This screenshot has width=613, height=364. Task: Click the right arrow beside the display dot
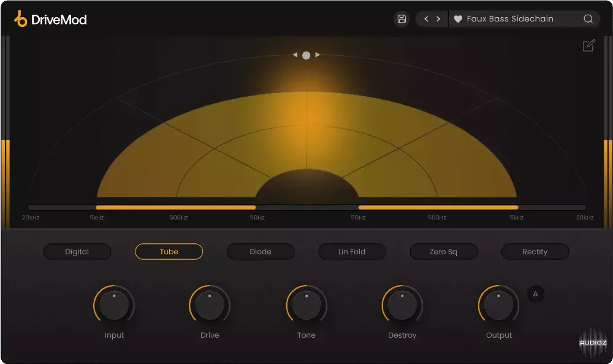tap(318, 55)
